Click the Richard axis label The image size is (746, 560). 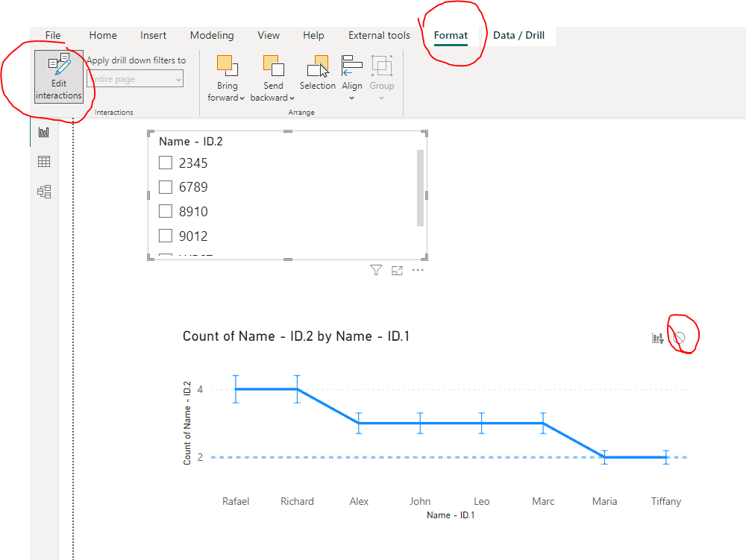(297, 501)
